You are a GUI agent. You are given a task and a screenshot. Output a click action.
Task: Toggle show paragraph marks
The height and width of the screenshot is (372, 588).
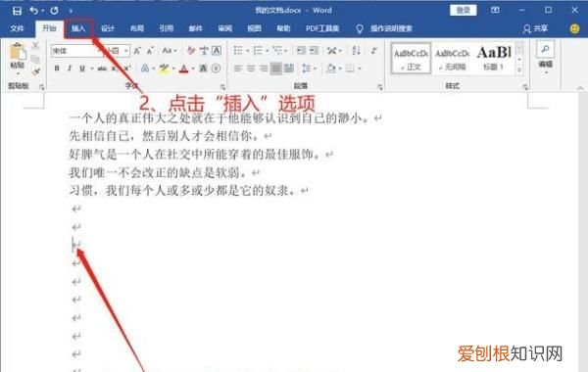(374, 50)
